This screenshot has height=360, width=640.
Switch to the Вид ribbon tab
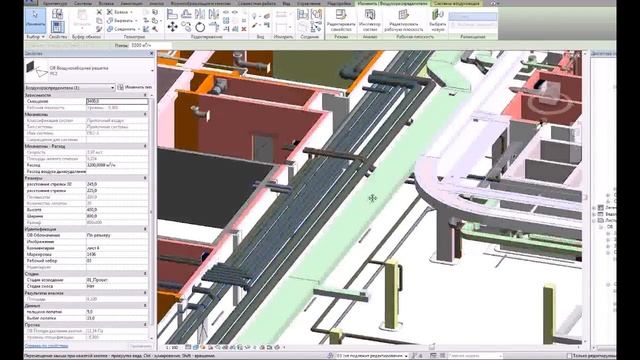click(x=287, y=3)
